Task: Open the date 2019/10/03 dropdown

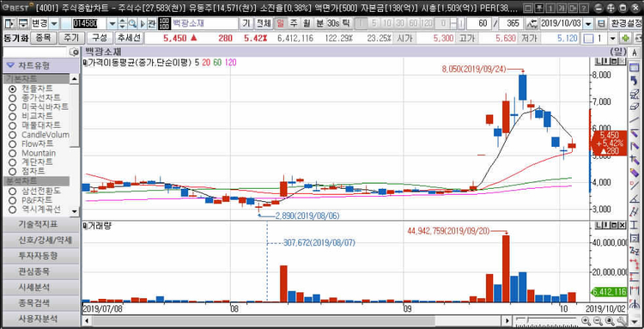Action: [x=588, y=24]
